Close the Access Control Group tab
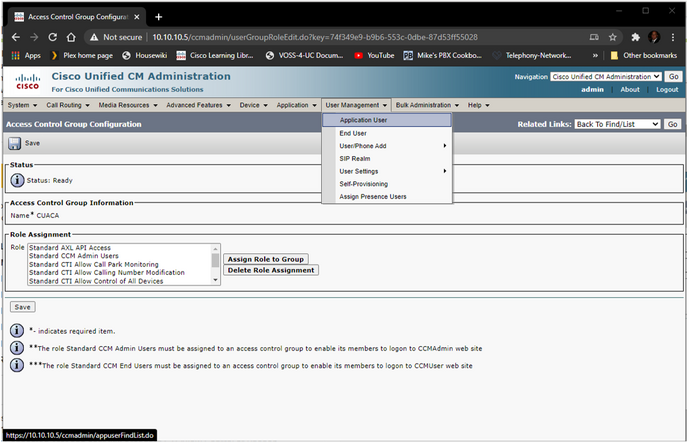 pos(137,17)
